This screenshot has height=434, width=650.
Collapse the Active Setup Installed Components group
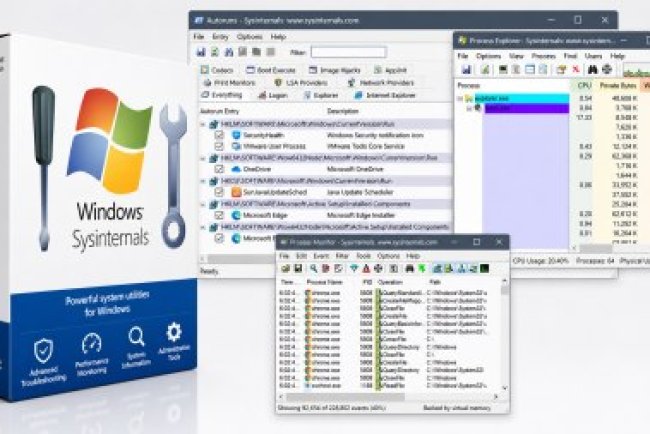click(203, 204)
